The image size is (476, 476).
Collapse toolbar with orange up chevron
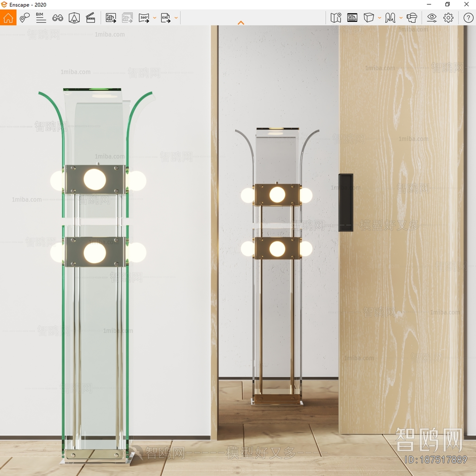pyautogui.click(x=241, y=23)
